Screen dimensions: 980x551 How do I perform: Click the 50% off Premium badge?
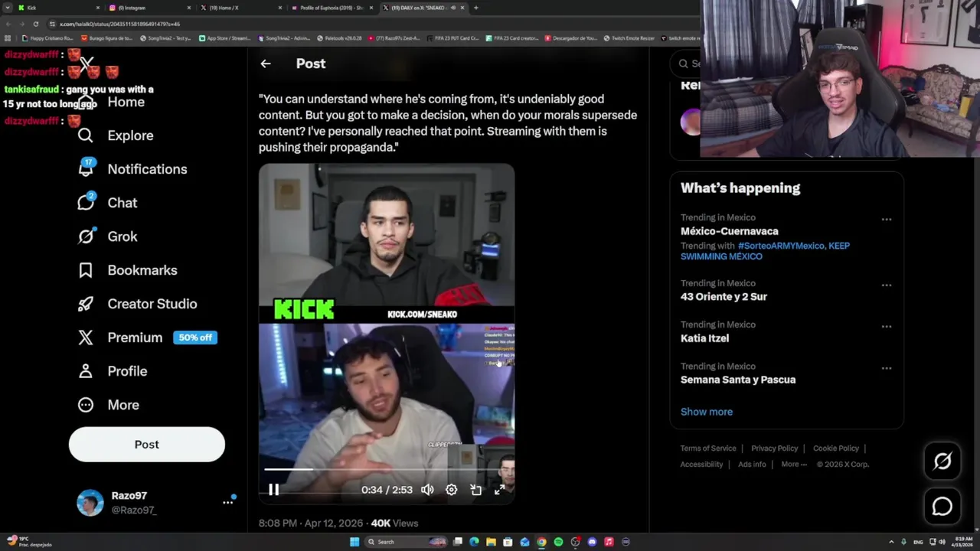coord(195,337)
